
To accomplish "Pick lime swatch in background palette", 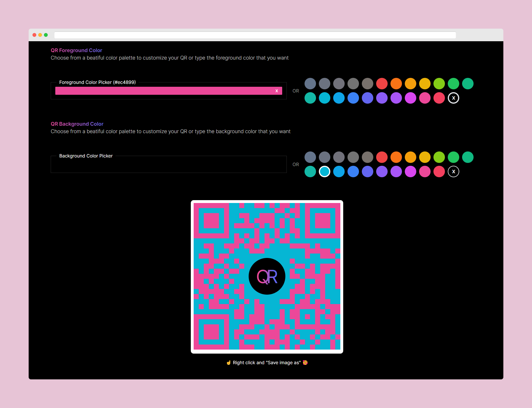I will coord(439,157).
